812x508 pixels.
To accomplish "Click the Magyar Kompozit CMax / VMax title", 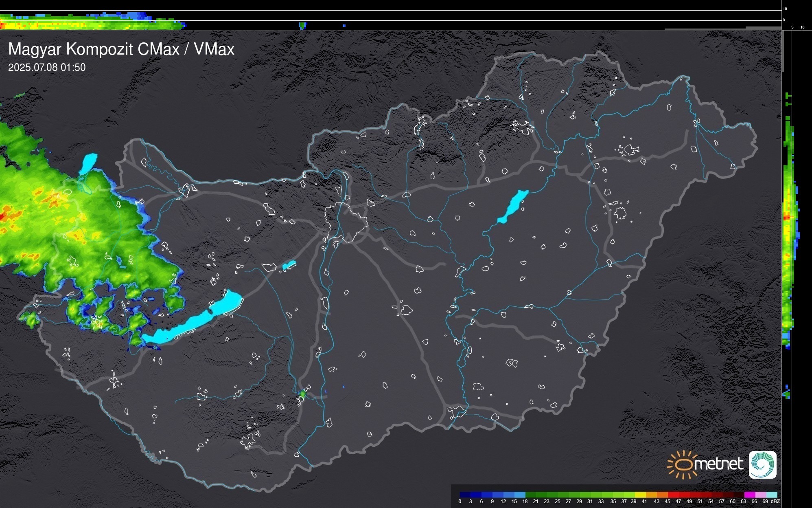I will pos(121,49).
